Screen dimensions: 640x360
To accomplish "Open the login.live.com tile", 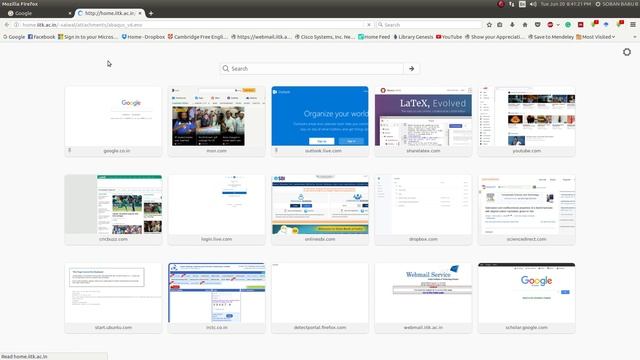I will 216,209.
